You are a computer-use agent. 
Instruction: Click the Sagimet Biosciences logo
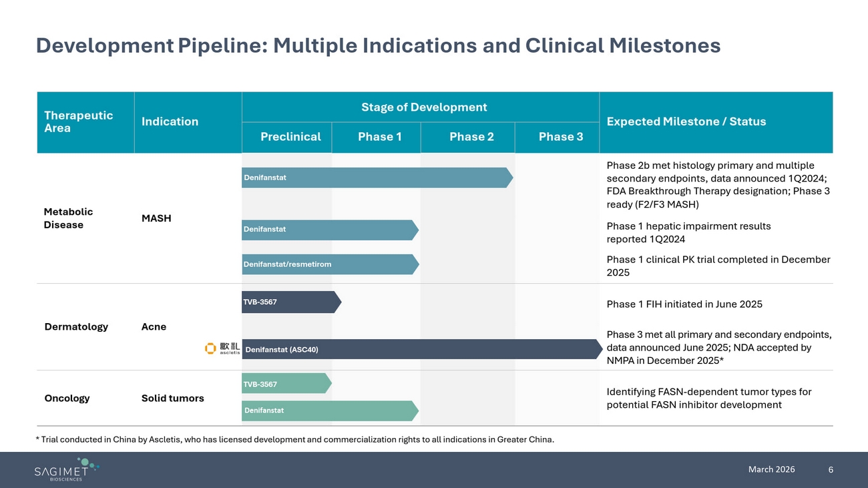pyautogui.click(x=67, y=469)
